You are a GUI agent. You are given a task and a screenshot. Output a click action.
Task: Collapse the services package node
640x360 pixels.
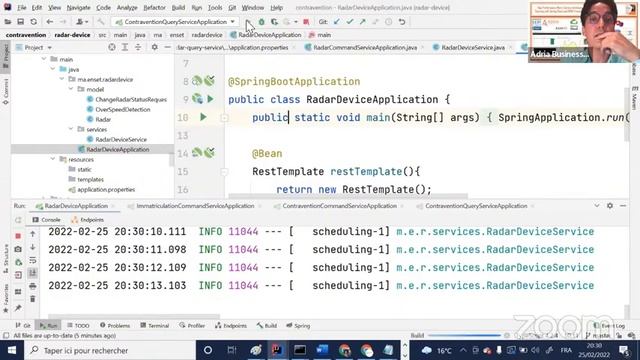(x=71, y=129)
